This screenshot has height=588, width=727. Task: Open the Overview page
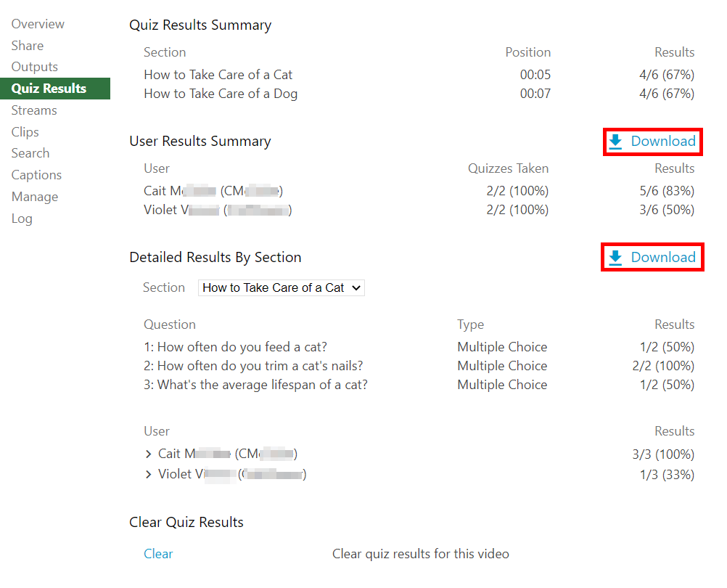click(x=38, y=24)
